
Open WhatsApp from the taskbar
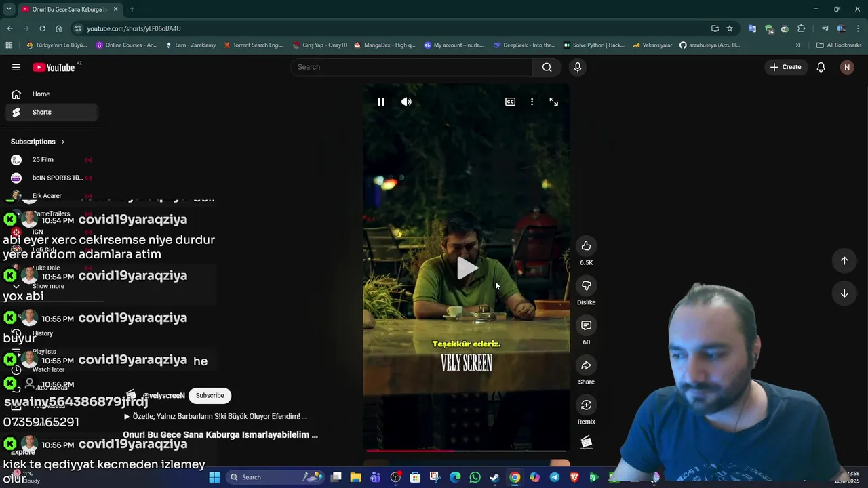click(x=475, y=477)
